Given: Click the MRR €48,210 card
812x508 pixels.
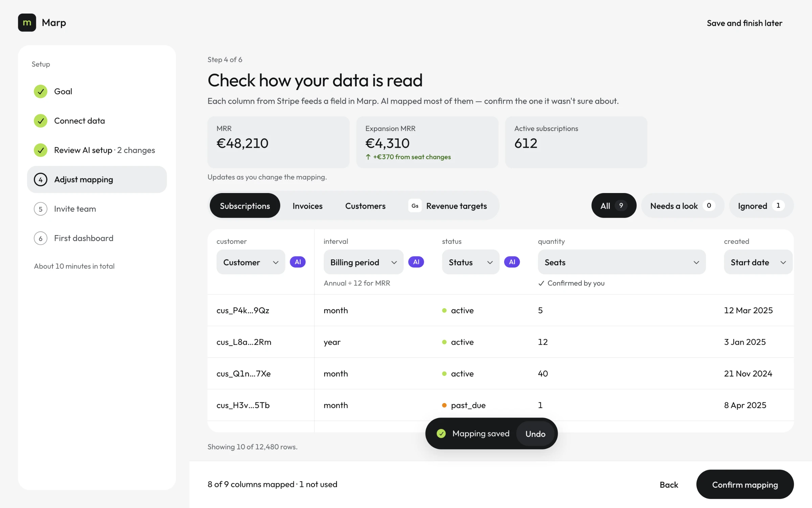Looking at the screenshot, I should click(278, 142).
